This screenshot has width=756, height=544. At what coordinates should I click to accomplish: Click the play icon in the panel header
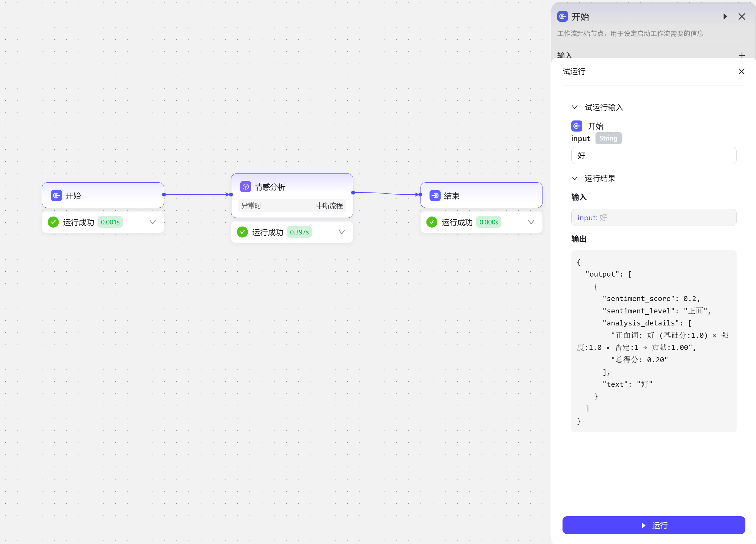725,17
